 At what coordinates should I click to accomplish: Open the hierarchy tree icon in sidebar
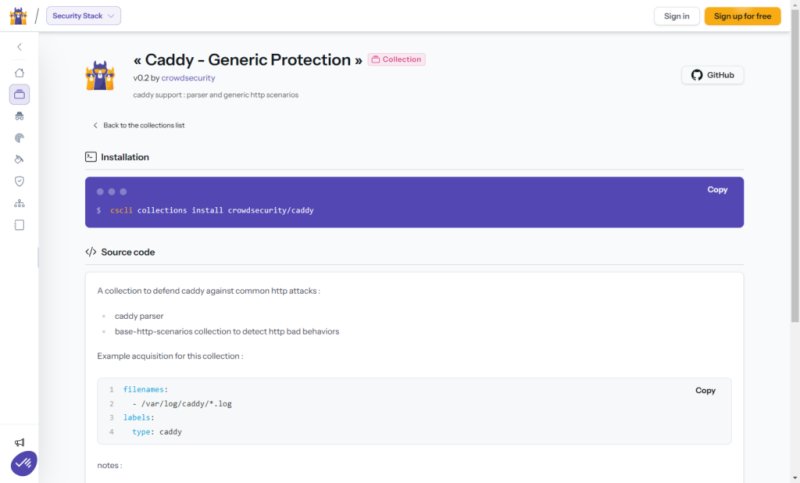tap(19, 203)
